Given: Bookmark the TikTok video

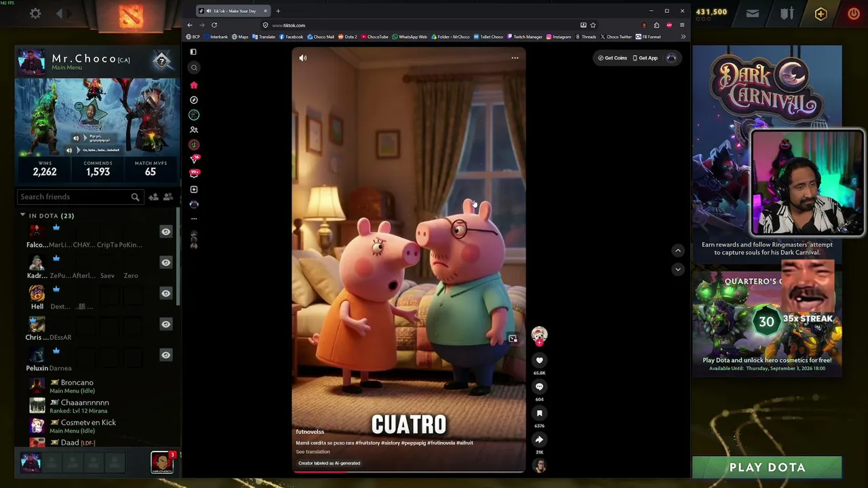Looking at the screenshot, I should (539, 413).
